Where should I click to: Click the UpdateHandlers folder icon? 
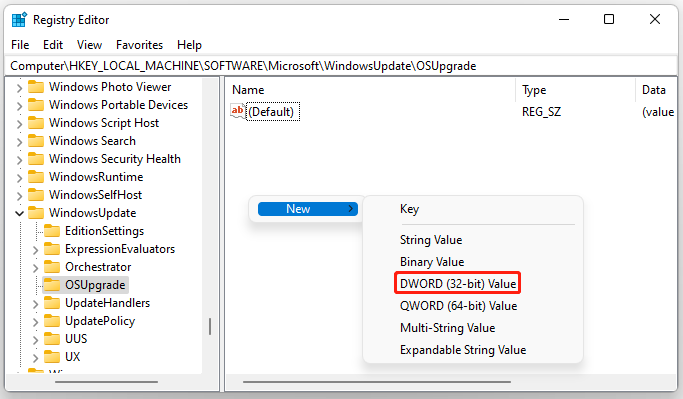tap(52, 303)
